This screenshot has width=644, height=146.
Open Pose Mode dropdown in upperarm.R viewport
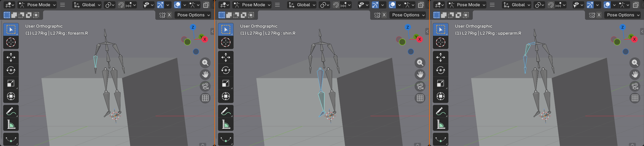467,5
